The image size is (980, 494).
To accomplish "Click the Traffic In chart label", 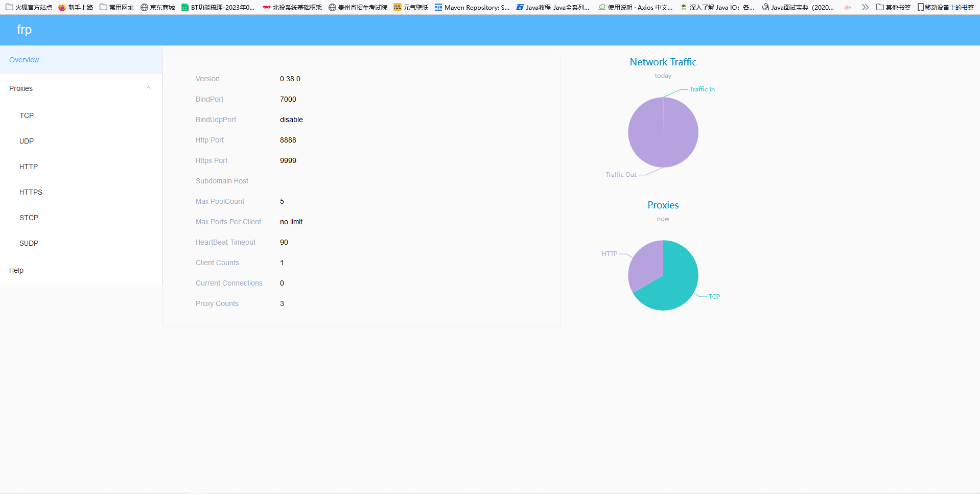I will pyautogui.click(x=702, y=89).
